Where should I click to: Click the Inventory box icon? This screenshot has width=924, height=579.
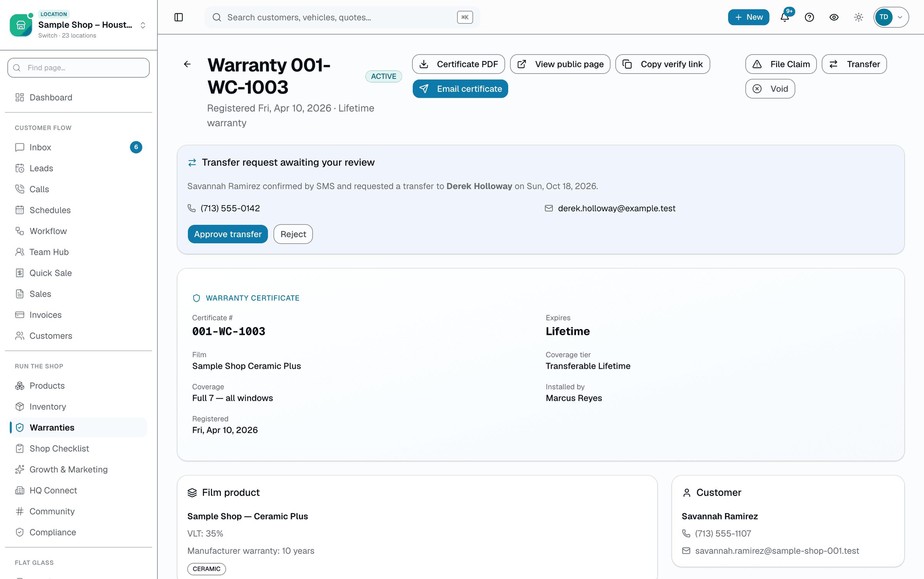pos(20,407)
